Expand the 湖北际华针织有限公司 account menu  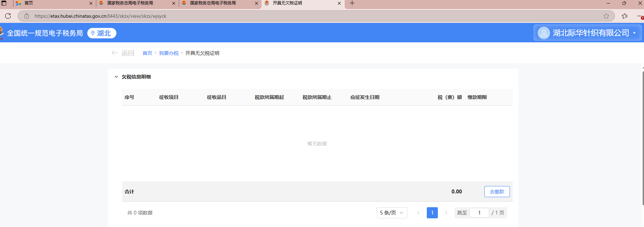tap(634, 33)
